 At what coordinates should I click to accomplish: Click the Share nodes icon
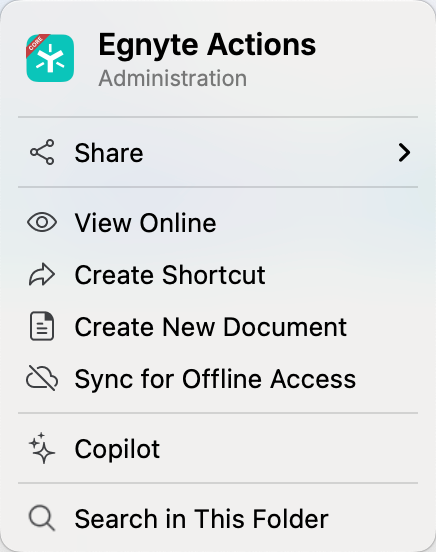(x=42, y=152)
